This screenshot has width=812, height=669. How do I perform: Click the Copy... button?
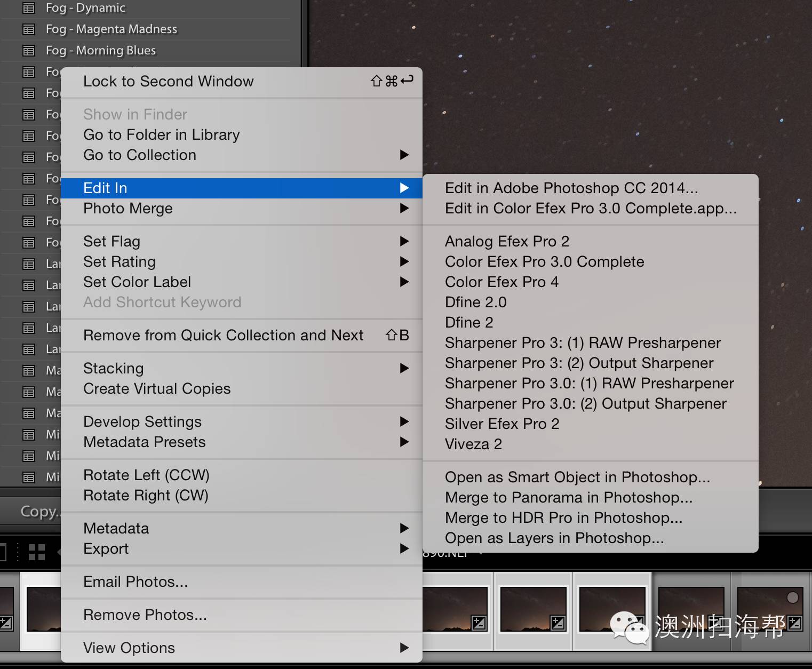(41, 511)
